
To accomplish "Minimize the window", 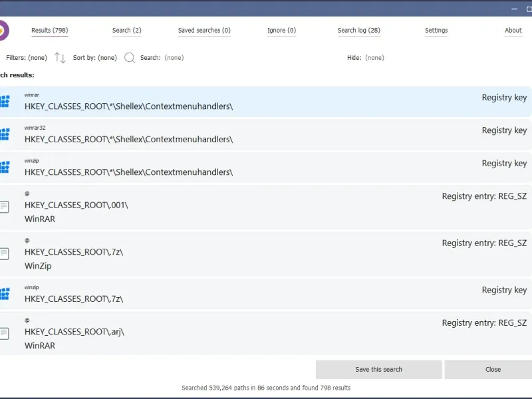I will (x=514, y=9).
